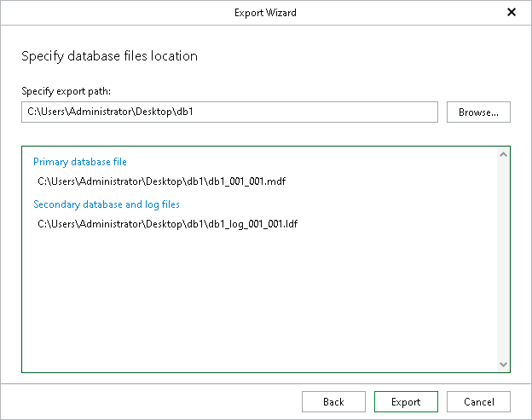Click the scroll down arrow in file list
Image resolution: width=532 pixels, height=420 pixels.
pyautogui.click(x=504, y=365)
